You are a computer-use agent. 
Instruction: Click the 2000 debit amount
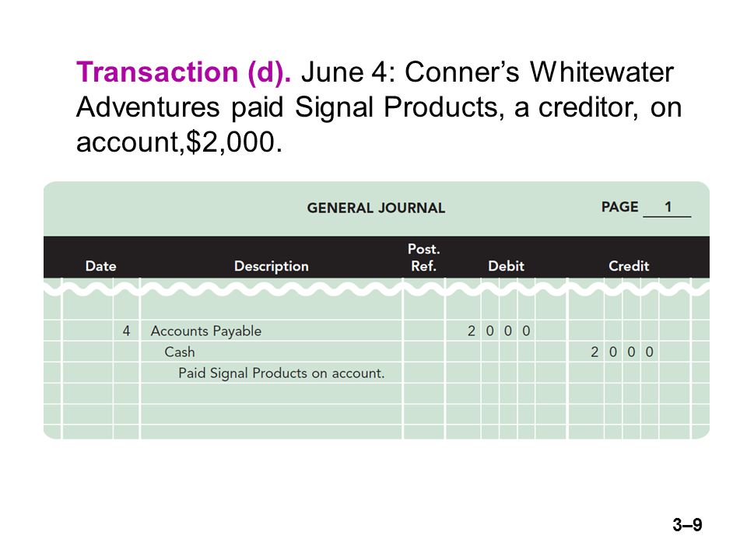click(x=499, y=331)
